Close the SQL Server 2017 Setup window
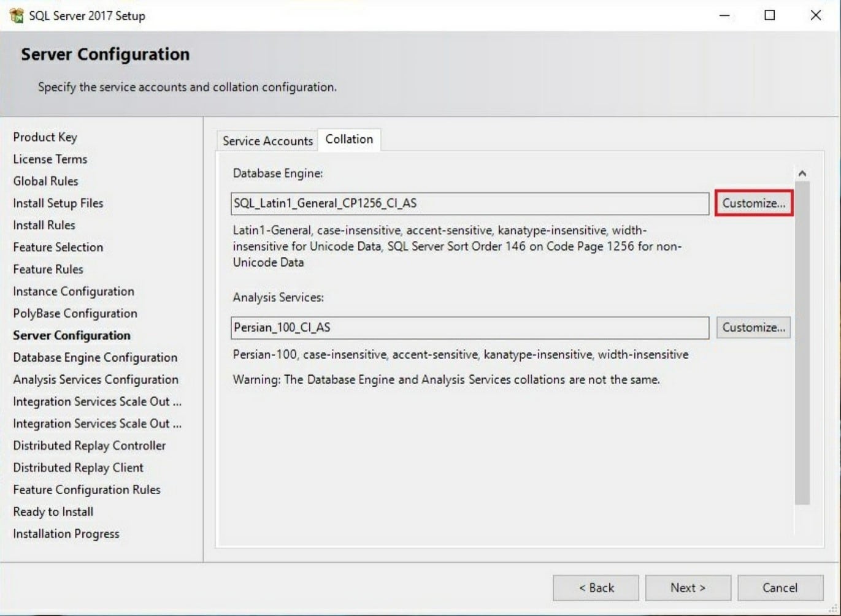 [816, 15]
